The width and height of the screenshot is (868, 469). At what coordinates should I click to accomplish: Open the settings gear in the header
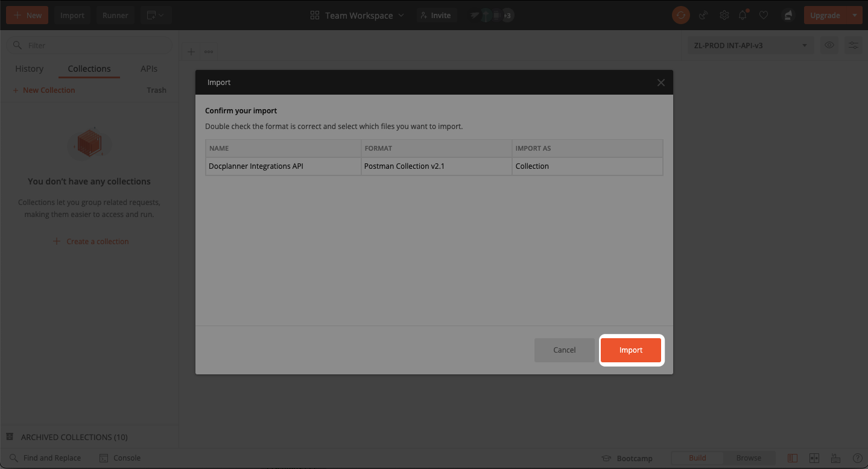[x=724, y=15]
